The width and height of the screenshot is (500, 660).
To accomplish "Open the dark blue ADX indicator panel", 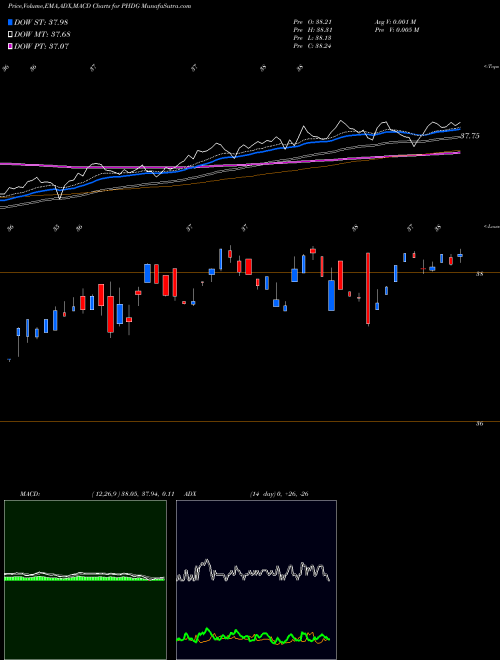I will 256,580.
